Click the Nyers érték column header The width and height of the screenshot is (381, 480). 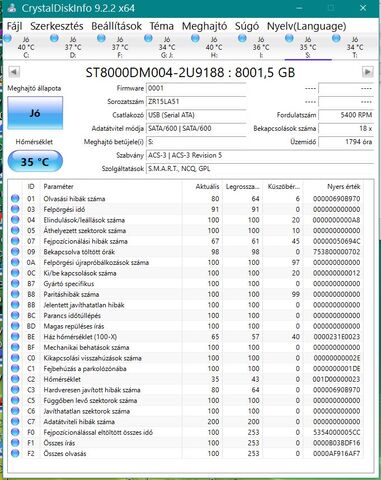pyautogui.click(x=333, y=187)
